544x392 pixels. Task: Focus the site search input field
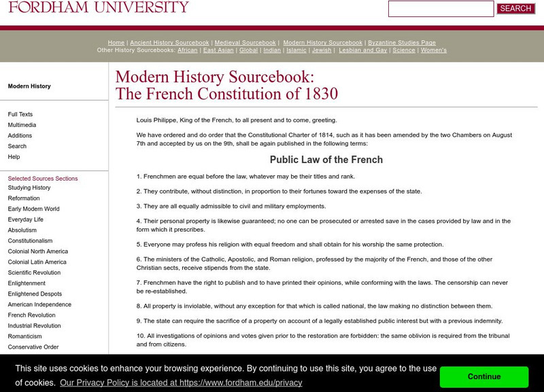(441, 9)
